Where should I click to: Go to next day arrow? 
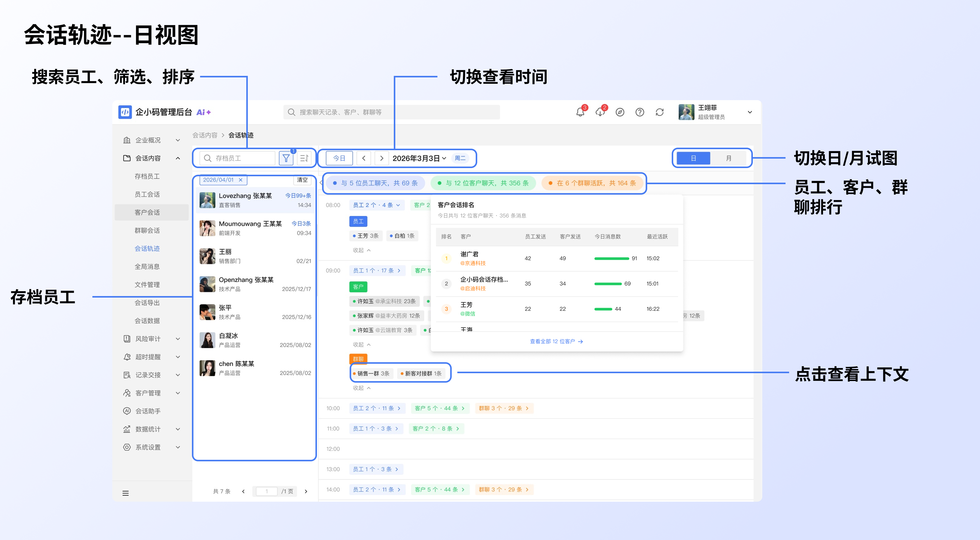pyautogui.click(x=382, y=158)
